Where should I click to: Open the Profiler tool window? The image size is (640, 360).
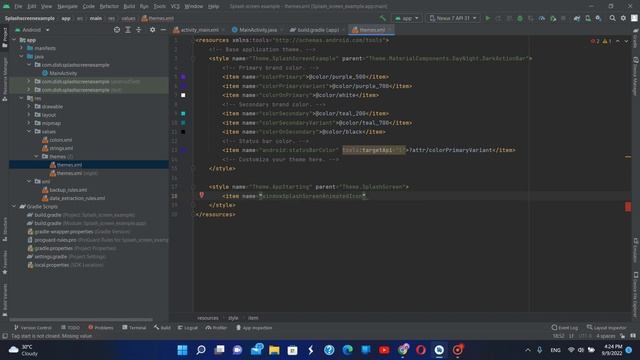216,328
